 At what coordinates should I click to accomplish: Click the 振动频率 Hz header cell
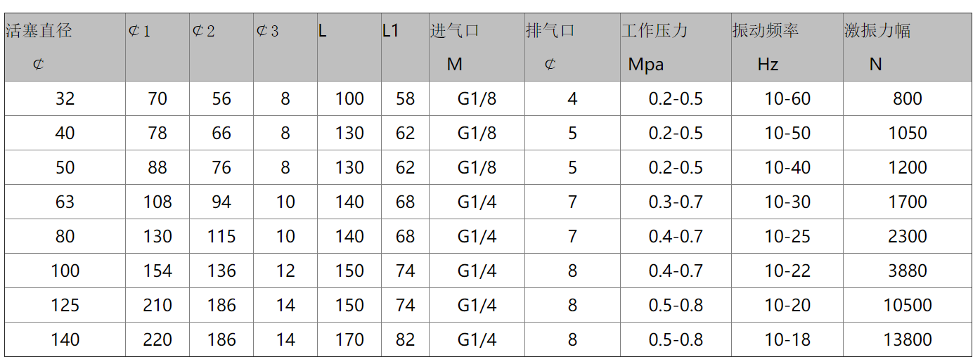coord(787,47)
